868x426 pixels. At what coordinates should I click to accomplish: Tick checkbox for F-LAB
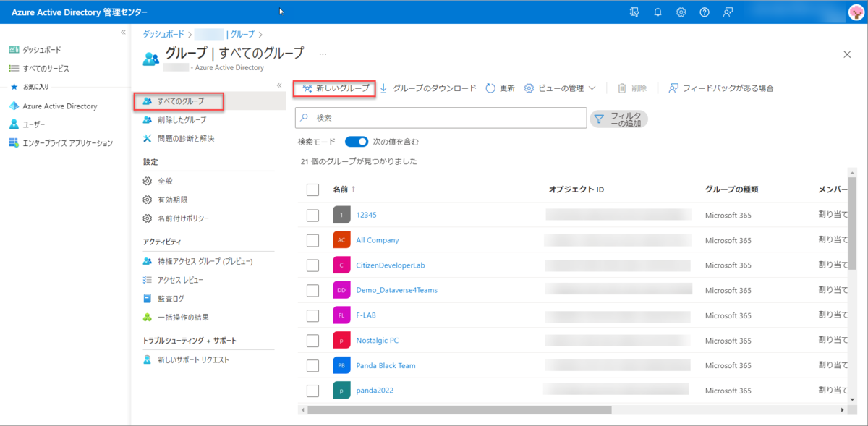tap(312, 315)
